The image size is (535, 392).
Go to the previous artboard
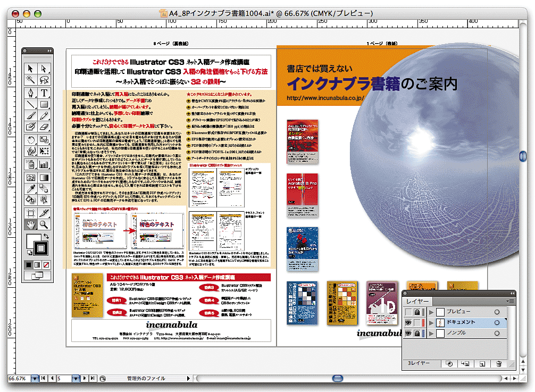[52, 378]
